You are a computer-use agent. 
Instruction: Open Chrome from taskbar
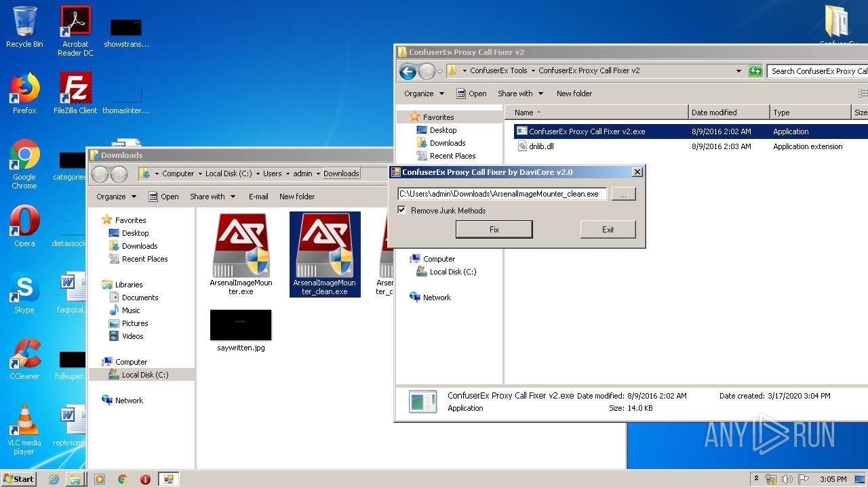coord(122,479)
